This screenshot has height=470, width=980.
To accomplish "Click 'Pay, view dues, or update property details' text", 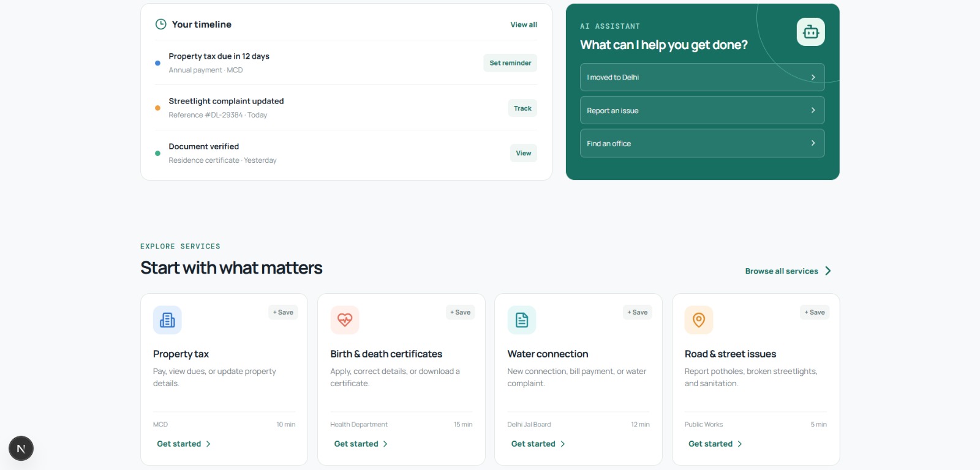I will click(x=214, y=378).
